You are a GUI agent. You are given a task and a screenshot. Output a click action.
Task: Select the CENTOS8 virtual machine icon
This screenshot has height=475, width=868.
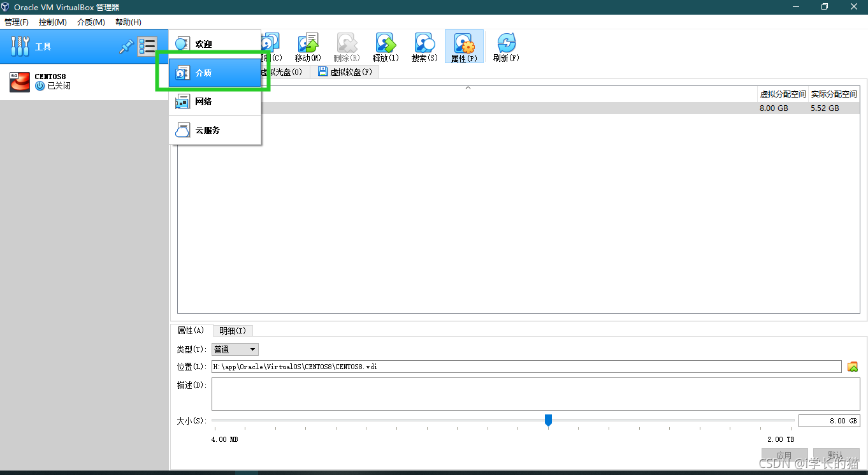(20, 82)
